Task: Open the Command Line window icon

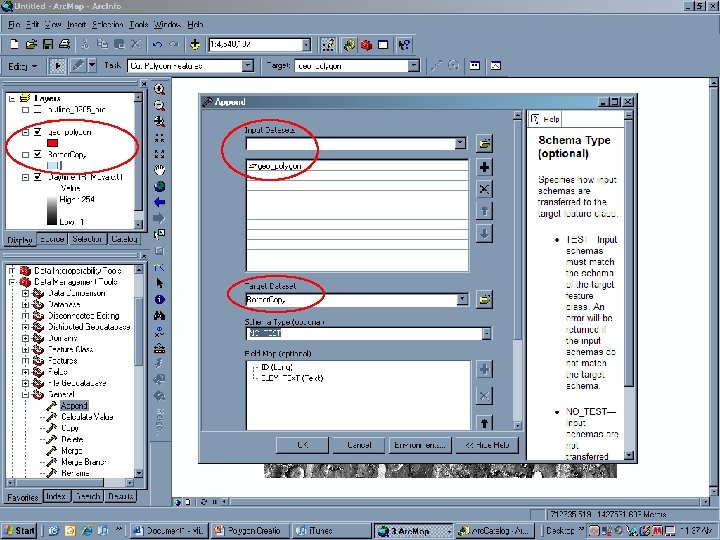Action: pyautogui.click(x=383, y=45)
